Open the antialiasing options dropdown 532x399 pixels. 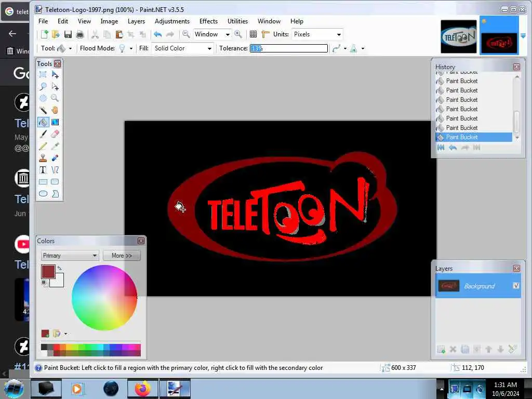345,48
